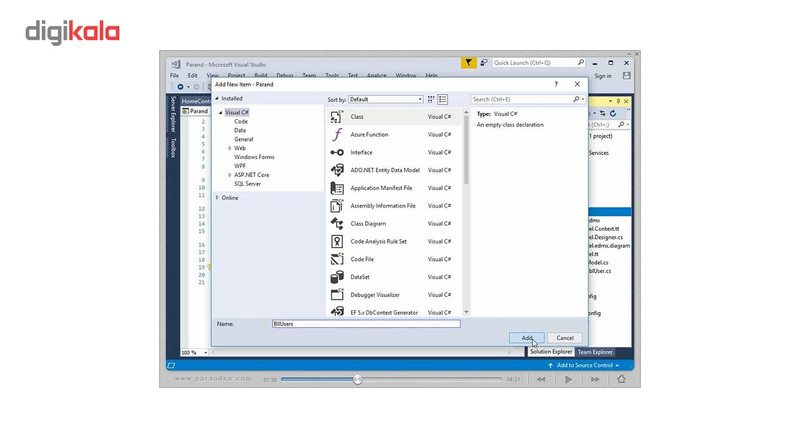The image size is (800, 438).
Task: Switch to Team Explorer tab
Action: pos(595,352)
